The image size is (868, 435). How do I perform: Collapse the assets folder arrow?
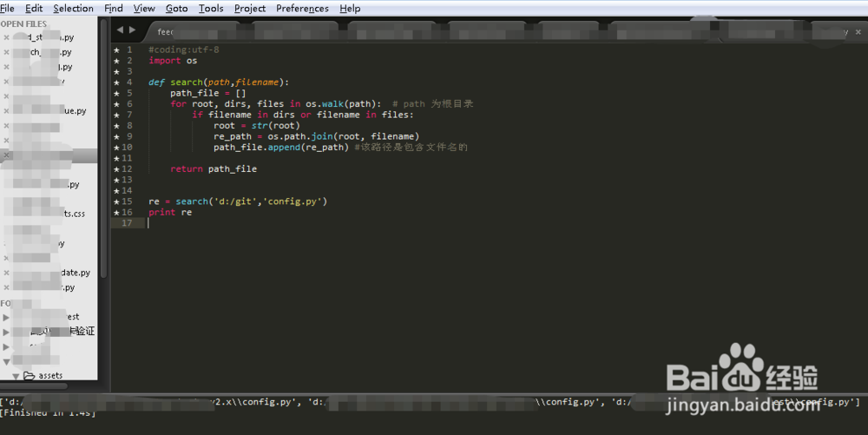point(16,376)
